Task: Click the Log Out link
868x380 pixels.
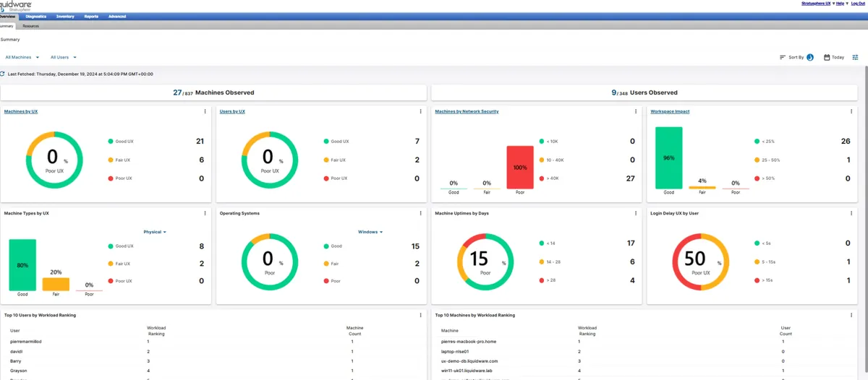Action: (x=858, y=4)
